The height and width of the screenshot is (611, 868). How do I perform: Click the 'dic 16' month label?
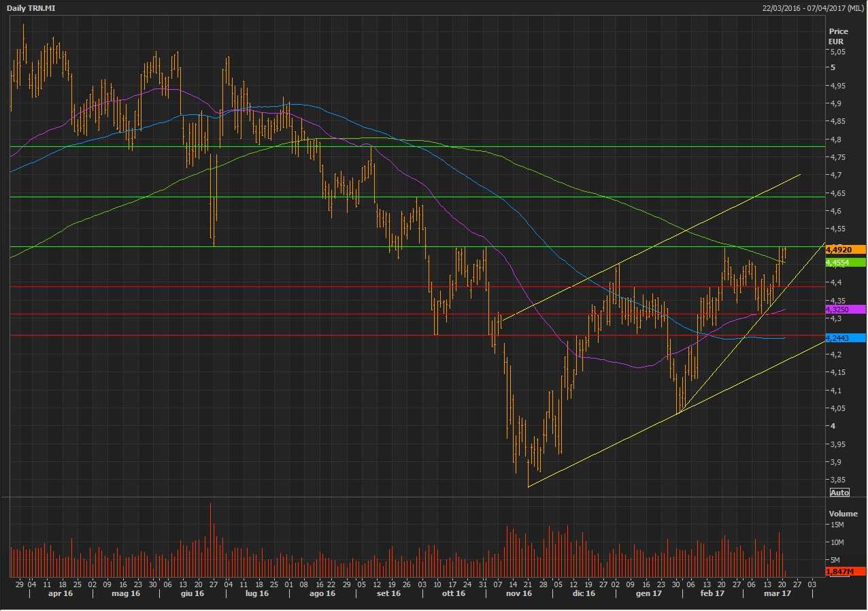(584, 594)
